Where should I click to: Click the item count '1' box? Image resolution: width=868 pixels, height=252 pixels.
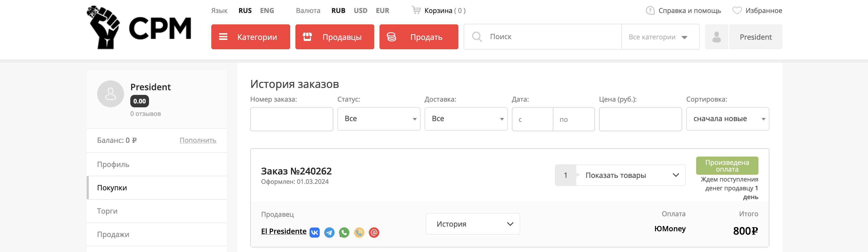click(565, 175)
